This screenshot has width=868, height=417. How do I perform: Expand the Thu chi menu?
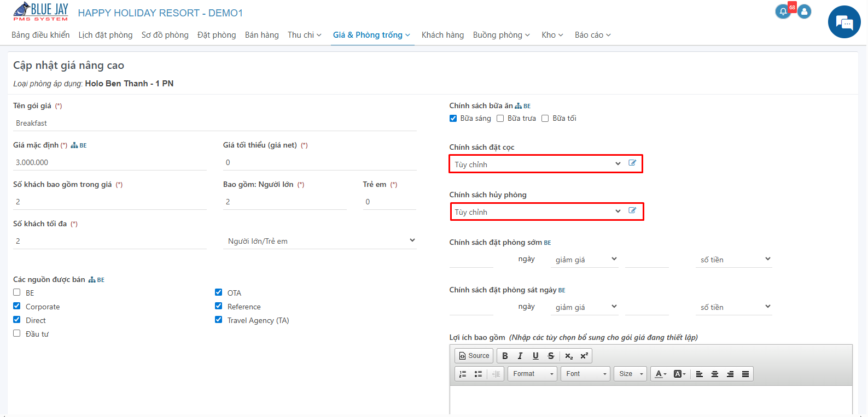305,35
